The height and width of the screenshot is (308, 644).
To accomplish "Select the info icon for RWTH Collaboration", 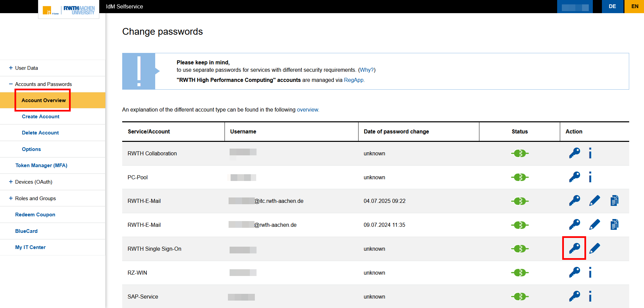I will [x=590, y=153].
